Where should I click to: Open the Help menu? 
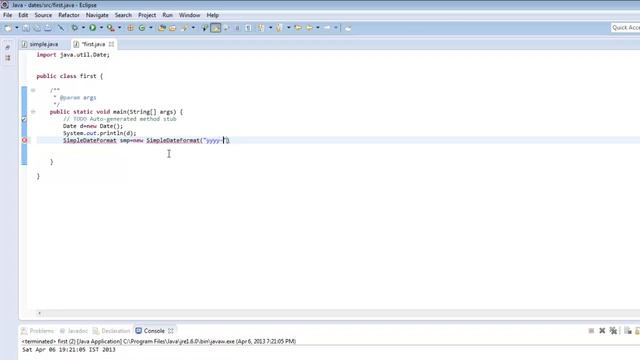point(212,15)
